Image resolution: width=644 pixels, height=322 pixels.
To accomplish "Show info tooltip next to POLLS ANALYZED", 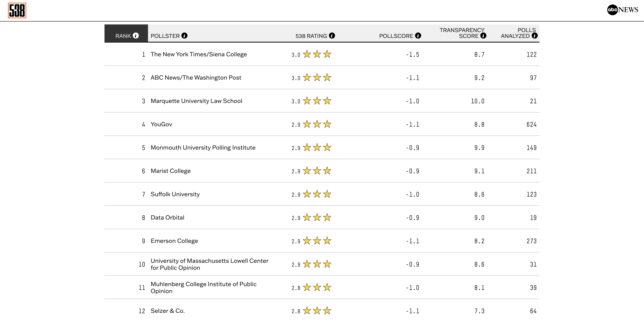I will (x=535, y=35).
